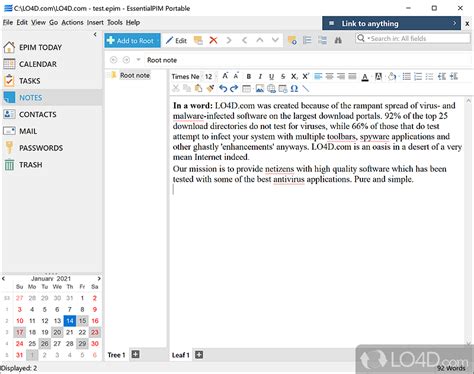This screenshot has width=474, height=374.
Task: Open the font color picker
Action: point(365,77)
